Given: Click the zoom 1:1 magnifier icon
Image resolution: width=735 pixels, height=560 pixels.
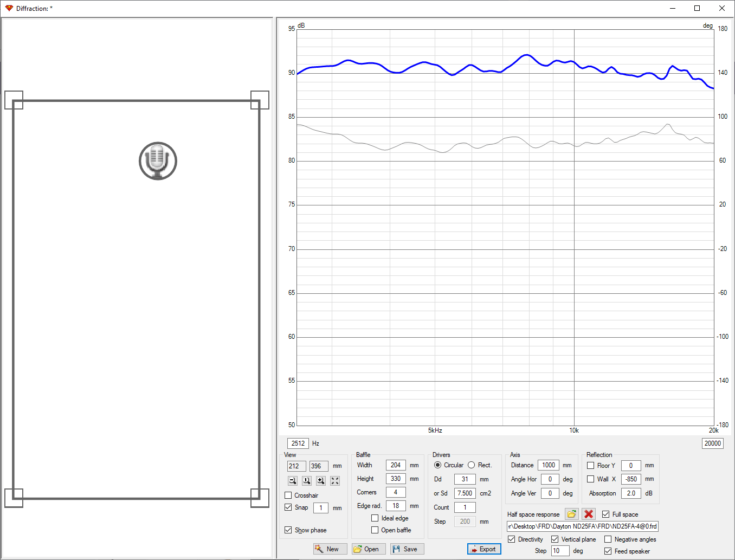Looking at the screenshot, I should pyautogui.click(x=307, y=481).
